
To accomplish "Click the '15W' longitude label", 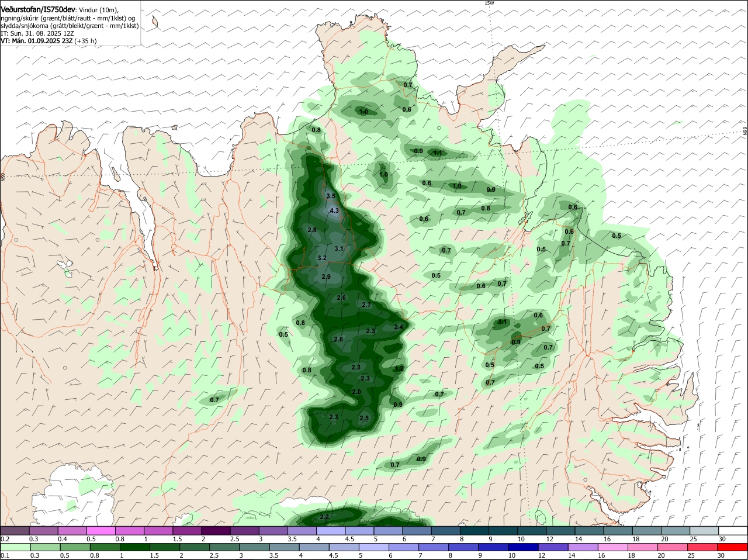I will pyautogui.click(x=490, y=3).
